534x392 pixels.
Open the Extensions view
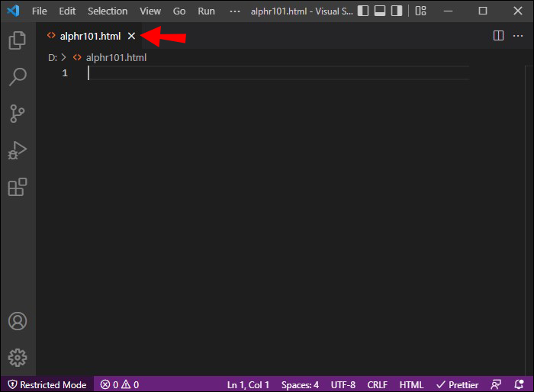click(17, 187)
